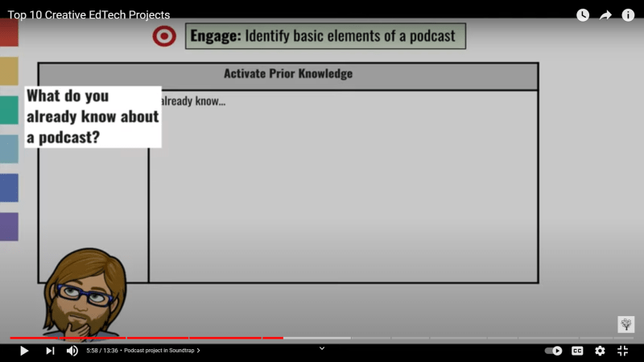Add video to Watch Later
The image size is (644, 362).
click(583, 15)
